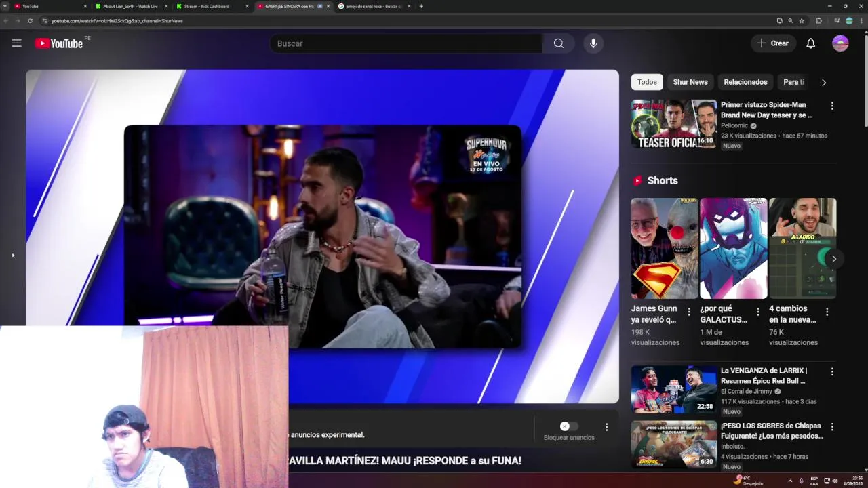Select the 'Para ti' filter chip
The height and width of the screenshot is (488, 868).
[x=793, y=82]
